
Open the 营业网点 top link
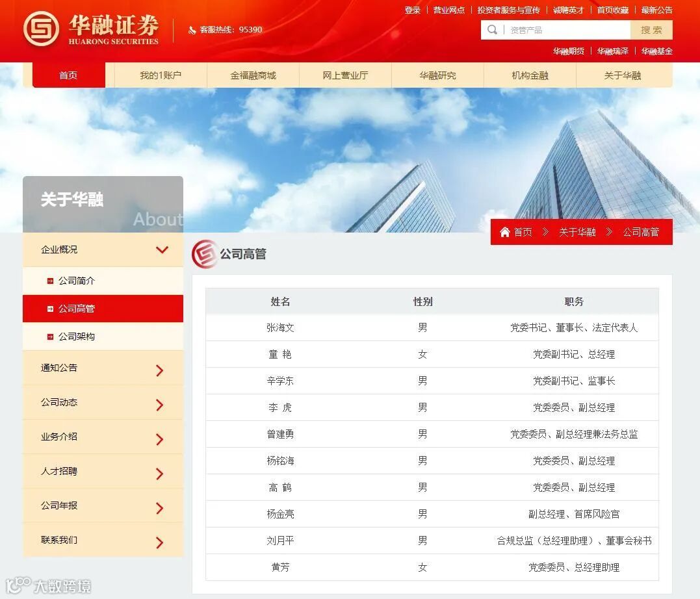coord(449,10)
